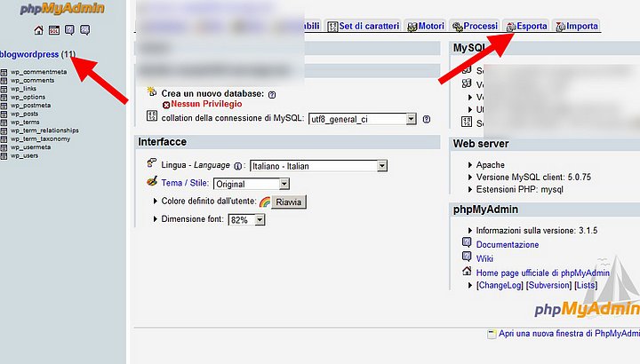Open the Esporta tab
The width and height of the screenshot is (640, 364).
pos(526,26)
